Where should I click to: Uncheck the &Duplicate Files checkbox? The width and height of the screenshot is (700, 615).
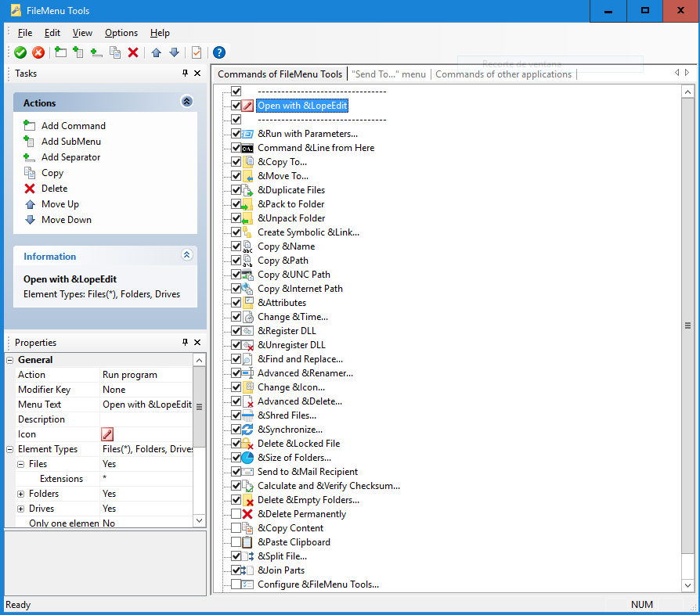click(236, 189)
